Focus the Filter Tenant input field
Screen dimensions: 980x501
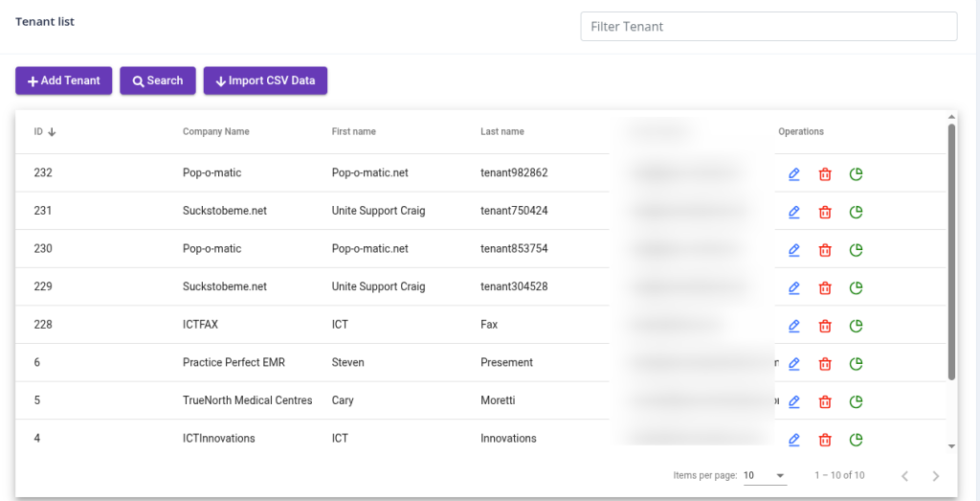click(x=768, y=27)
